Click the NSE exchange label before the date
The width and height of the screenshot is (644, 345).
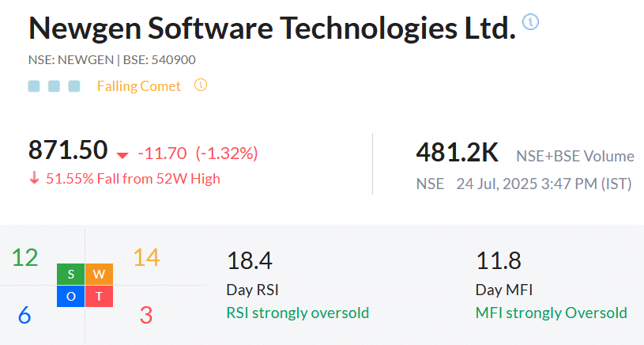coord(430,184)
